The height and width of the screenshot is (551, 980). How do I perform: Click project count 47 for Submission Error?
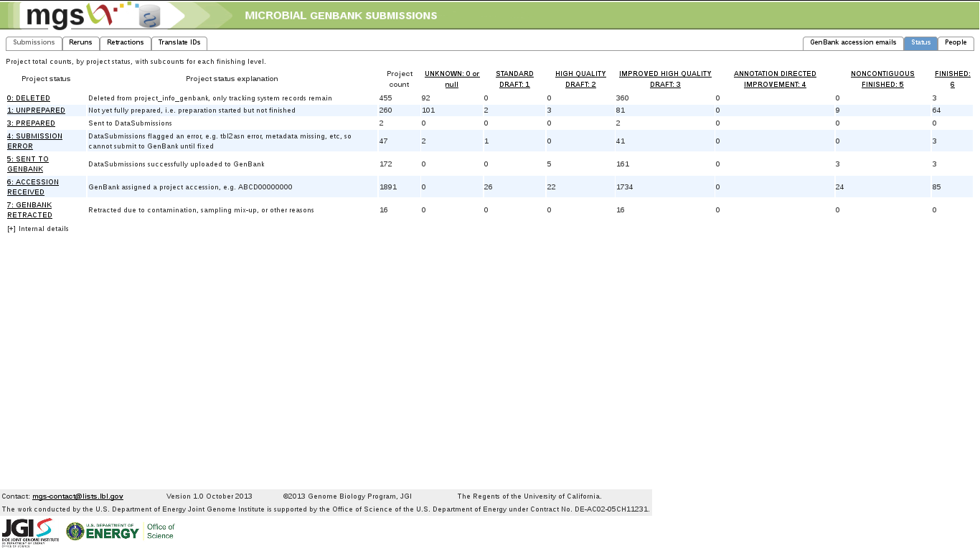[x=384, y=141]
